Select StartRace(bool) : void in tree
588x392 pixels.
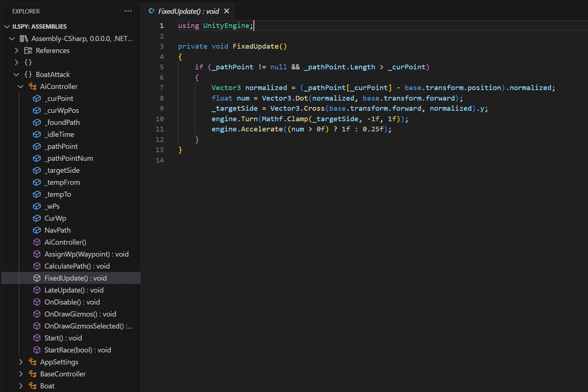pos(77,350)
